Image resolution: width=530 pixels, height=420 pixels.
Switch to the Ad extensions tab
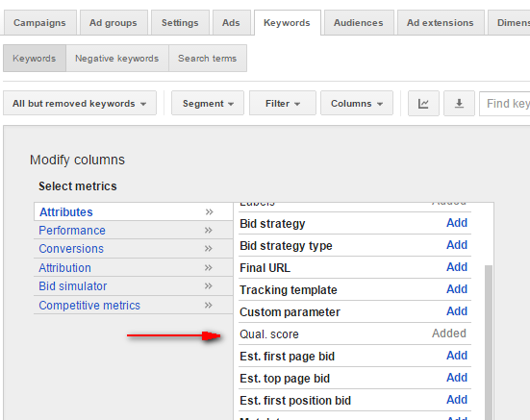click(x=441, y=23)
